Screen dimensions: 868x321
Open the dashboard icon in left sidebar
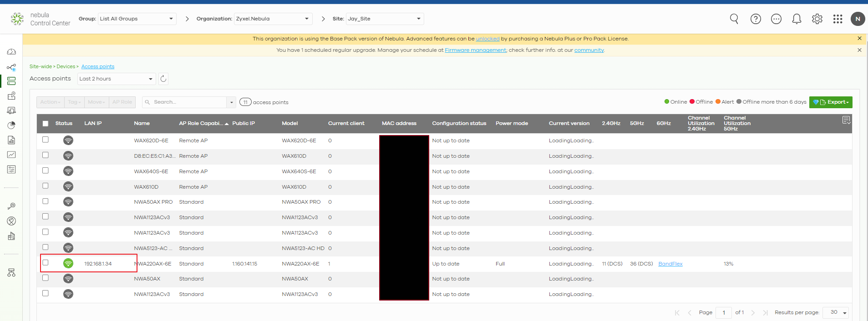pyautogui.click(x=11, y=52)
